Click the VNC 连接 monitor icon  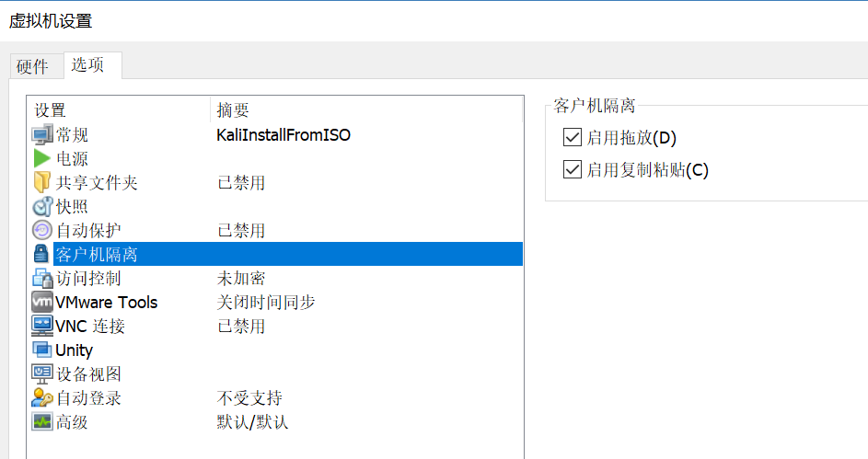42,327
